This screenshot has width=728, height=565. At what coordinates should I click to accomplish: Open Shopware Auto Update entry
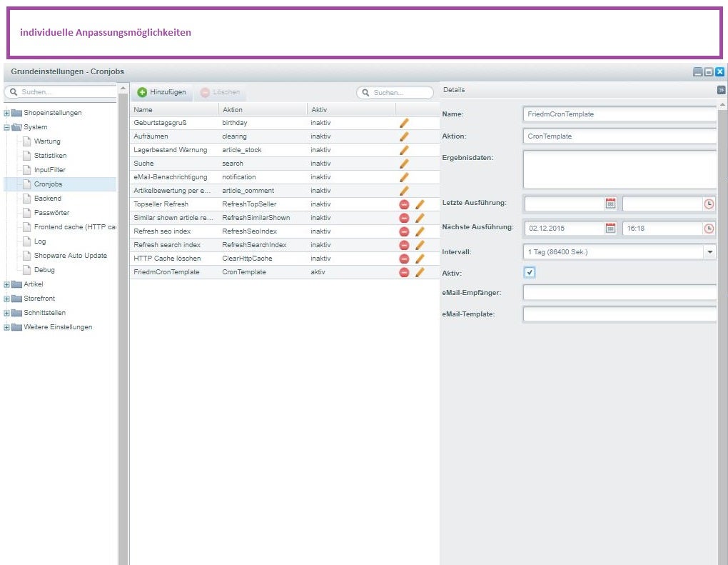pos(70,256)
